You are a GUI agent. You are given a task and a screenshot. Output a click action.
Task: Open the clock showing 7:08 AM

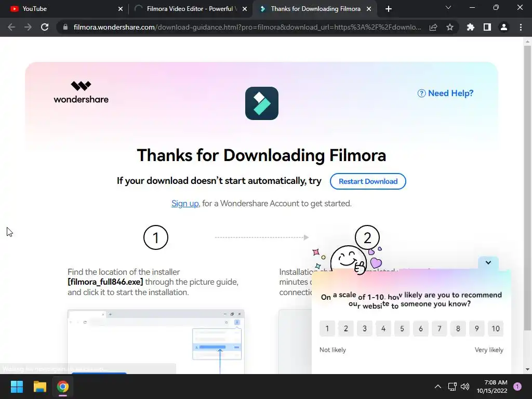[492, 387]
